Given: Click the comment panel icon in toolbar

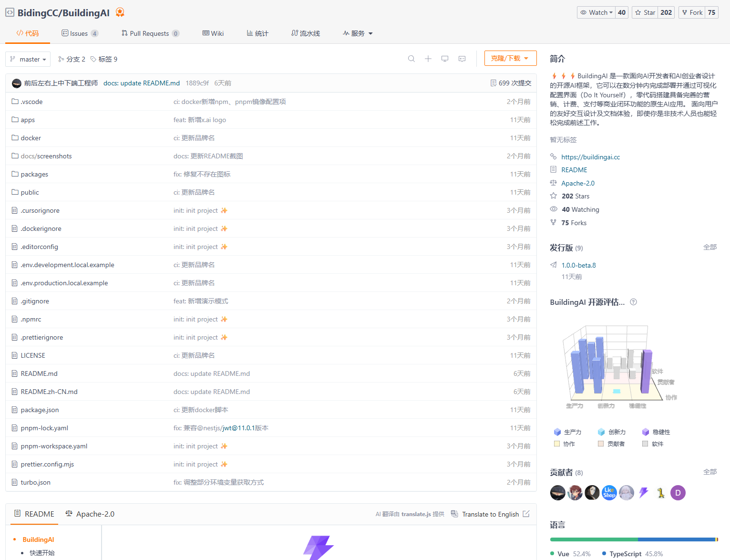Looking at the screenshot, I should (462, 59).
